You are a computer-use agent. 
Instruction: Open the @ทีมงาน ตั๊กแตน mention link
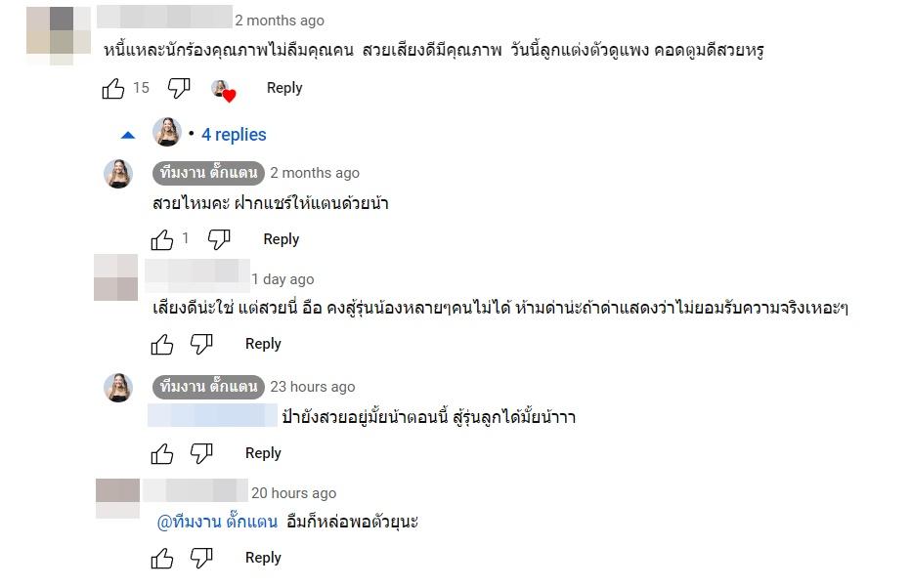(x=217, y=522)
